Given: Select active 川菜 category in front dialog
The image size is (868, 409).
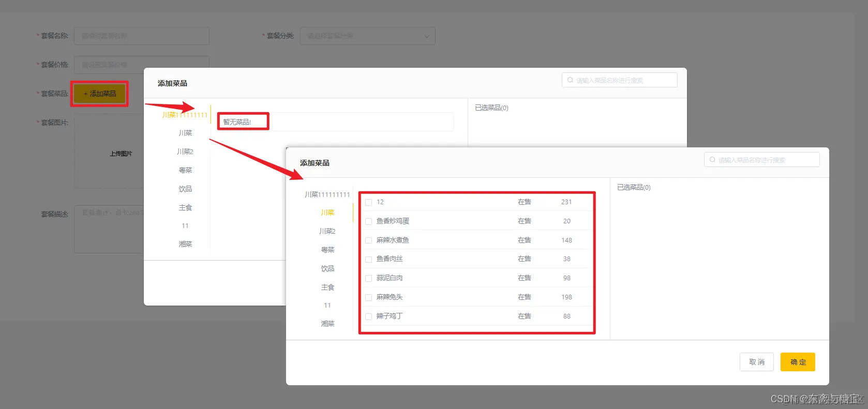Looking at the screenshot, I should pyautogui.click(x=327, y=213).
